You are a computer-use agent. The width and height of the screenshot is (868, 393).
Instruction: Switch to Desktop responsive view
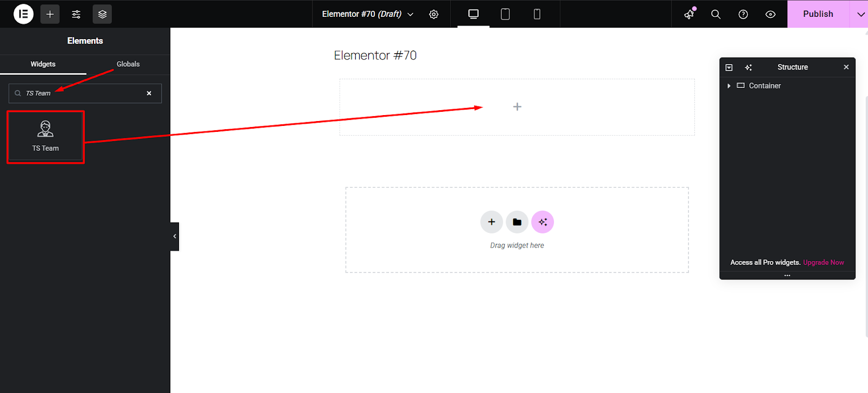[473, 14]
